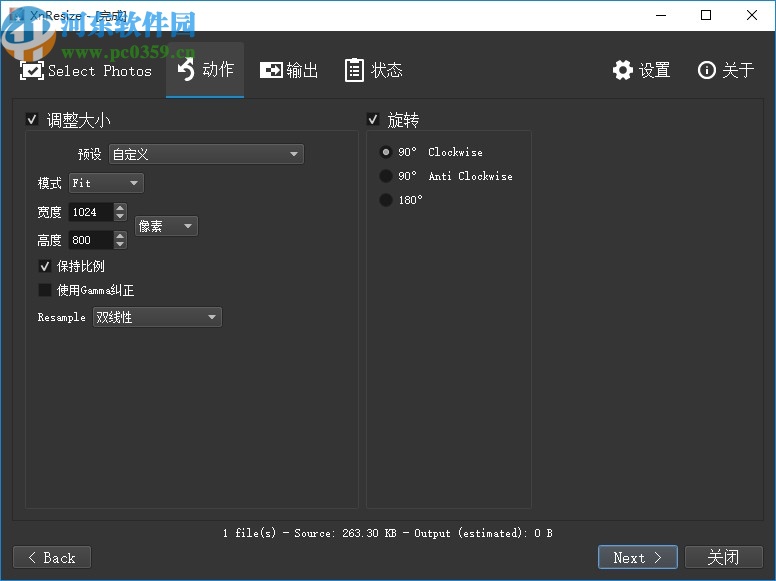Open the 关于 about dialog
The width and height of the screenshot is (776, 581).
(x=726, y=70)
